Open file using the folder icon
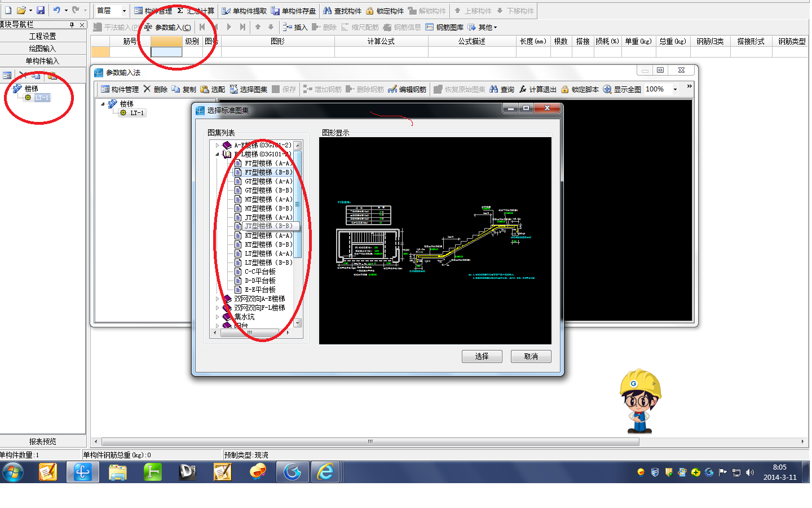The image size is (812, 508). [21, 10]
